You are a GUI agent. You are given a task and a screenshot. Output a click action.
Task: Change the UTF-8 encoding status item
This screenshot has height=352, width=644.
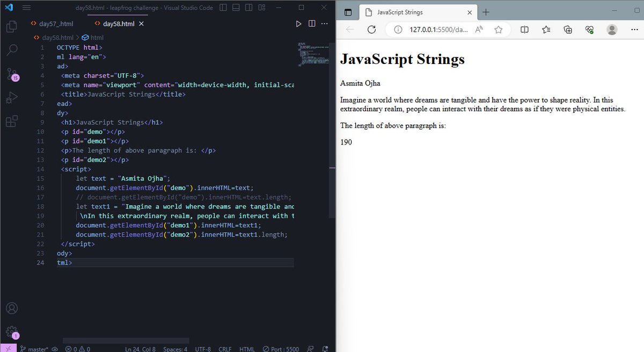[203, 348]
